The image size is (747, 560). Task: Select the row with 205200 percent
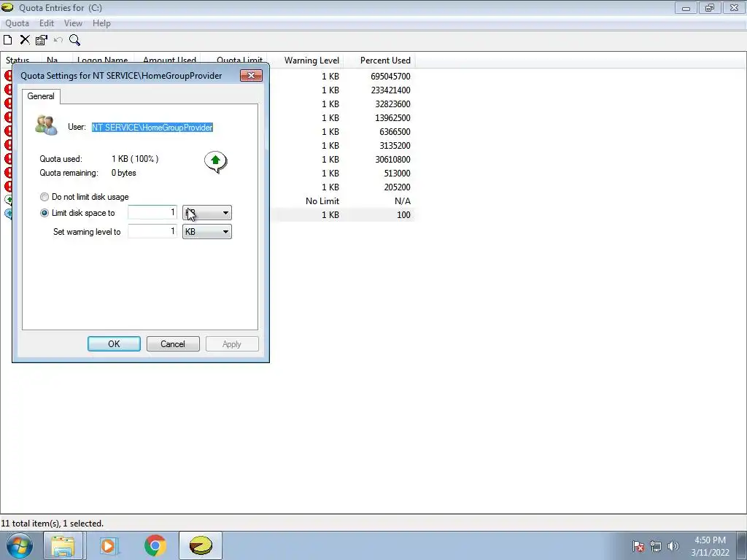click(x=342, y=187)
